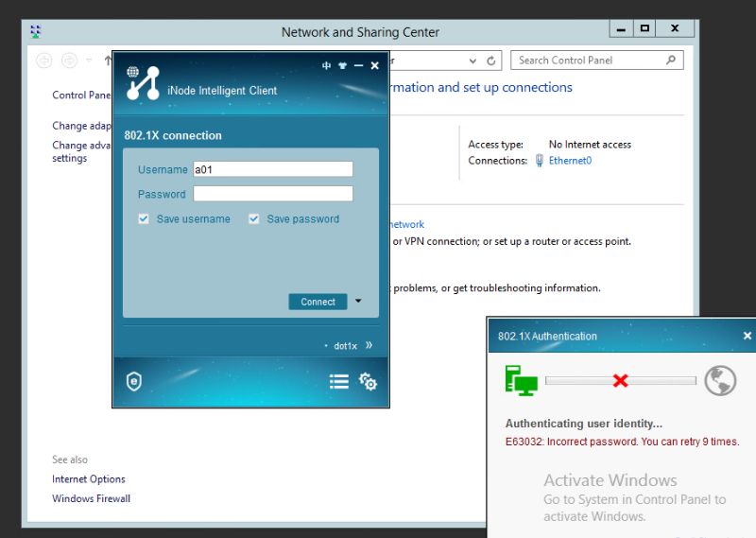The height and width of the screenshot is (538, 756).
Task: Open Control Panel Home link
Action: click(x=82, y=95)
